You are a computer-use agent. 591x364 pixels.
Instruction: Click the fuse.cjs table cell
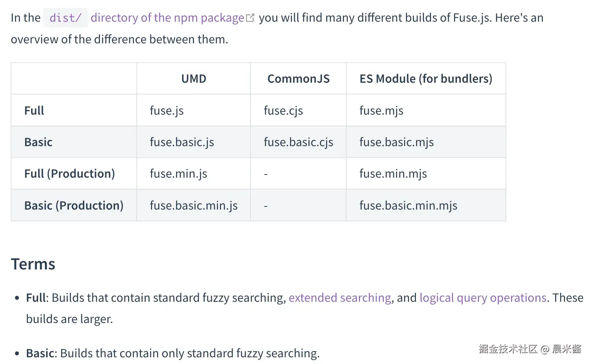pyautogui.click(x=283, y=111)
